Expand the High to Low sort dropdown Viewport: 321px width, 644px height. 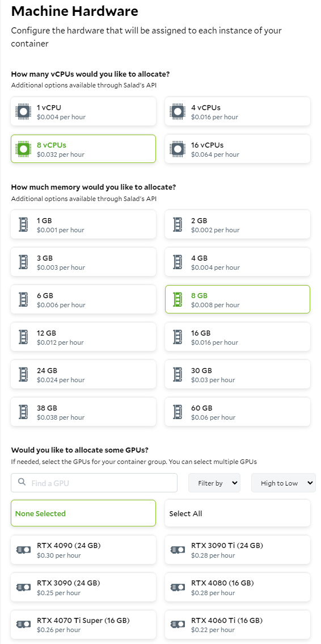coord(283,483)
